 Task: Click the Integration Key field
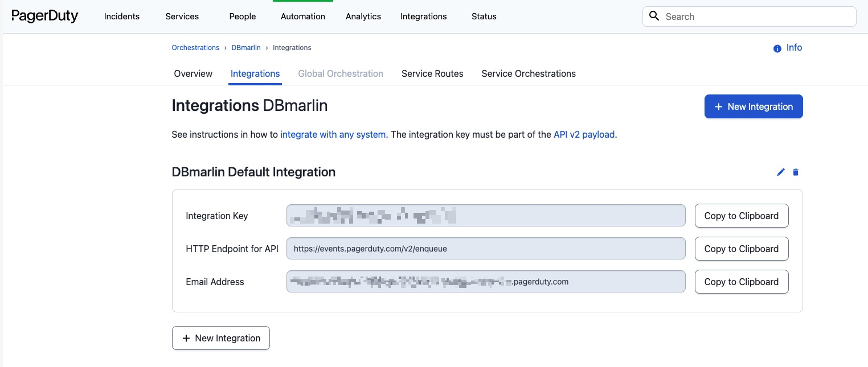pos(486,216)
